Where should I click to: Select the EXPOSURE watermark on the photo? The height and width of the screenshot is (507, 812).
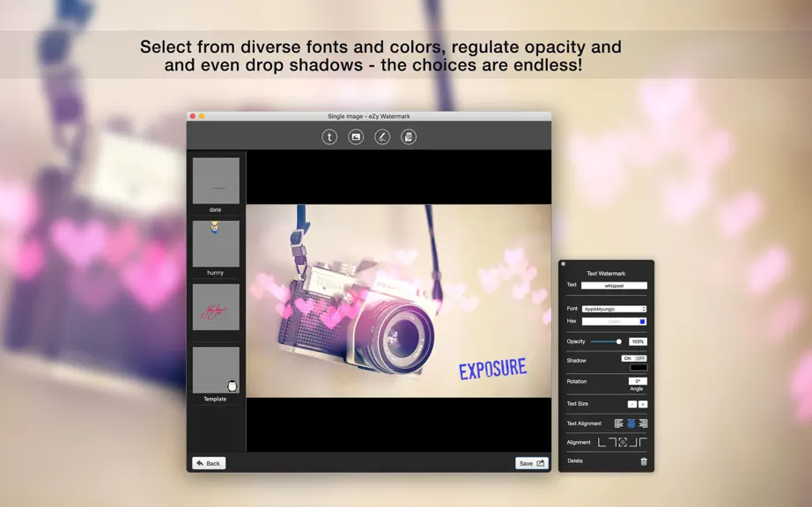[492, 369]
